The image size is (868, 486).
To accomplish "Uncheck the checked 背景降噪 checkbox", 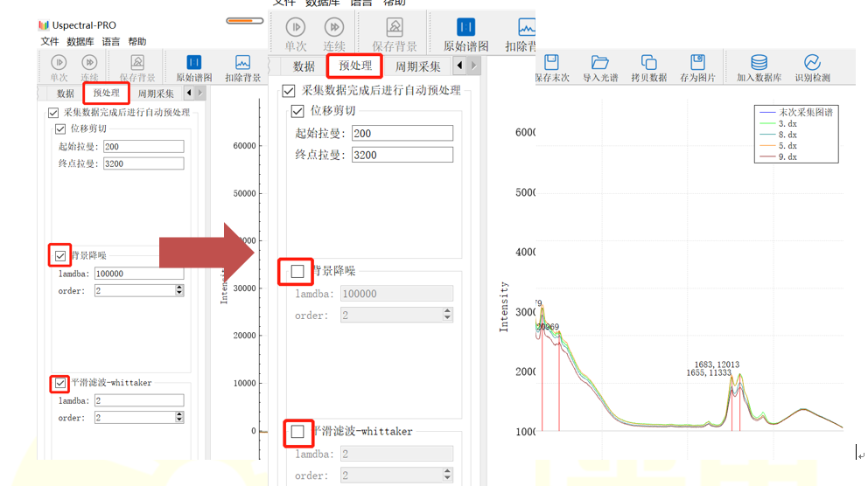I will tap(59, 256).
